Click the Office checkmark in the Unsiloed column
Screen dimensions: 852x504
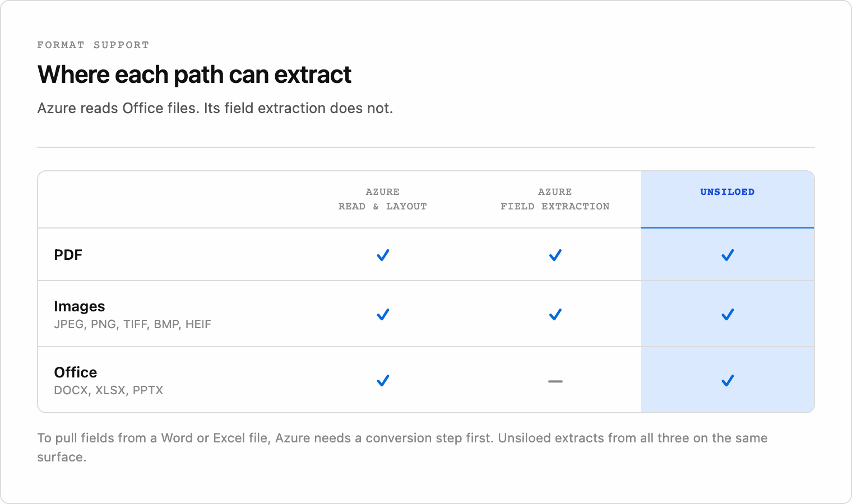(x=728, y=381)
